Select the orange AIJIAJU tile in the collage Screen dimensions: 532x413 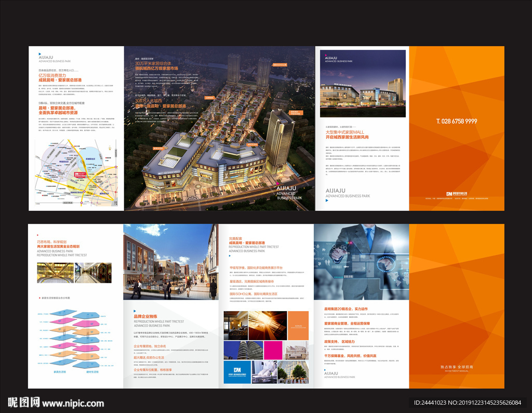tap(298, 326)
